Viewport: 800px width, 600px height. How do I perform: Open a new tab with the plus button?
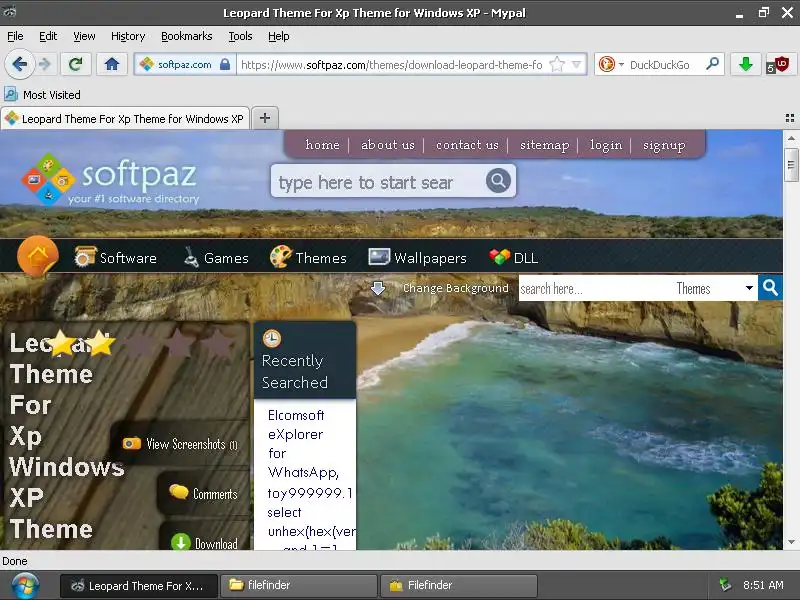pos(265,118)
